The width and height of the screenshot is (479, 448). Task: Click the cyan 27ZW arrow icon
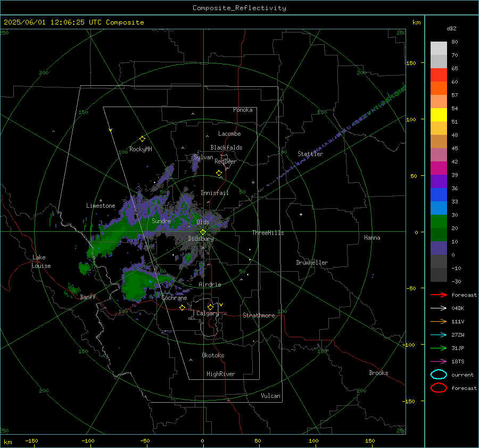coord(439,335)
